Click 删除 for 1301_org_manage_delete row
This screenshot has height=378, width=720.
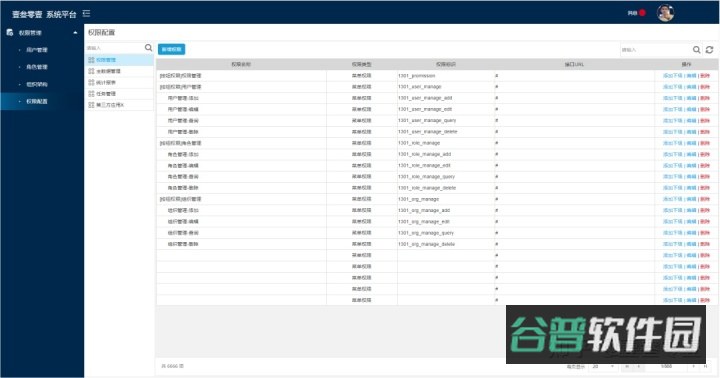point(705,244)
